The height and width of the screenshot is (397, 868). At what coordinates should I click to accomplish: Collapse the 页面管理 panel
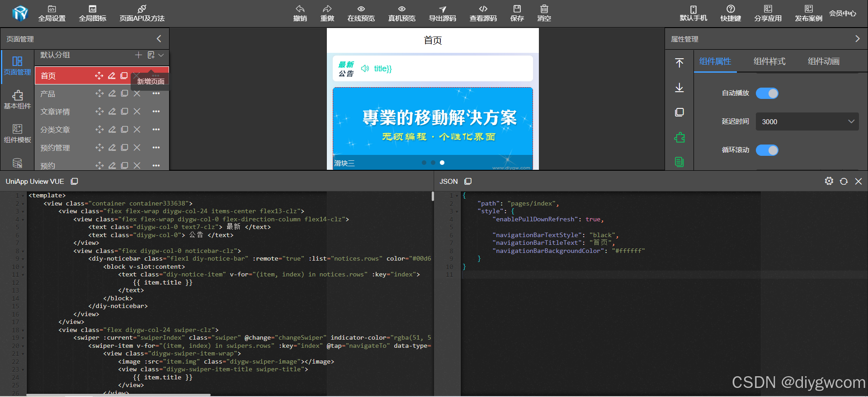tap(159, 39)
